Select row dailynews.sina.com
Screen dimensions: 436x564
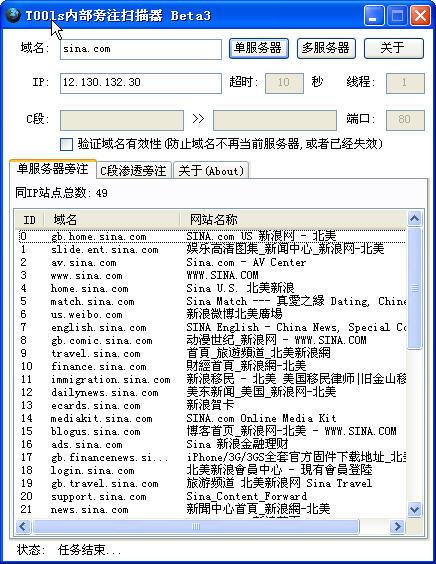pos(212,392)
